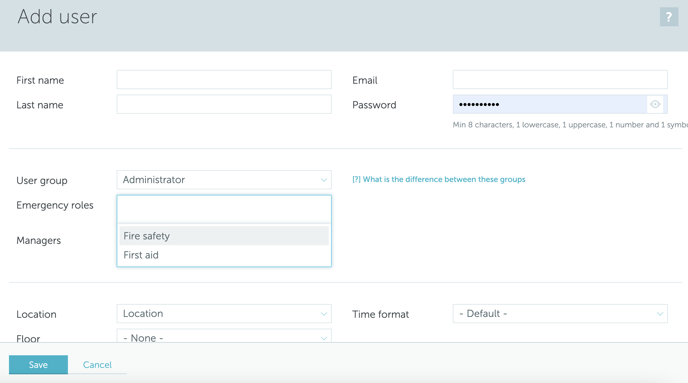Click the Last name input field
The image size is (688, 383).
(x=224, y=104)
